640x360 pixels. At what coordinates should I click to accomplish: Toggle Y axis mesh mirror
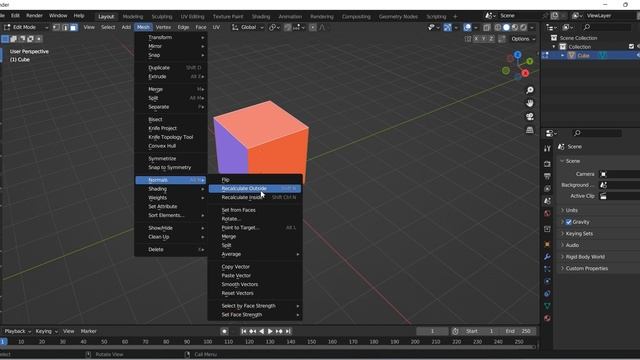pyautogui.click(x=484, y=39)
